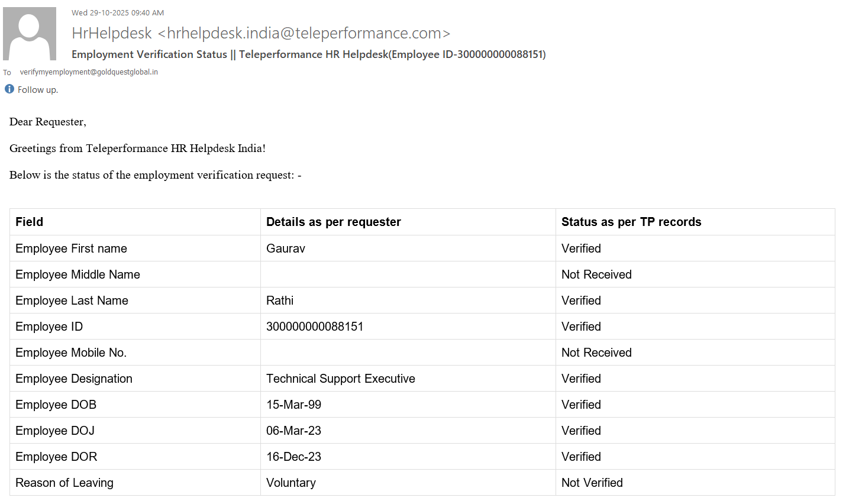
Task: Click the Field column header
Action: [30, 222]
